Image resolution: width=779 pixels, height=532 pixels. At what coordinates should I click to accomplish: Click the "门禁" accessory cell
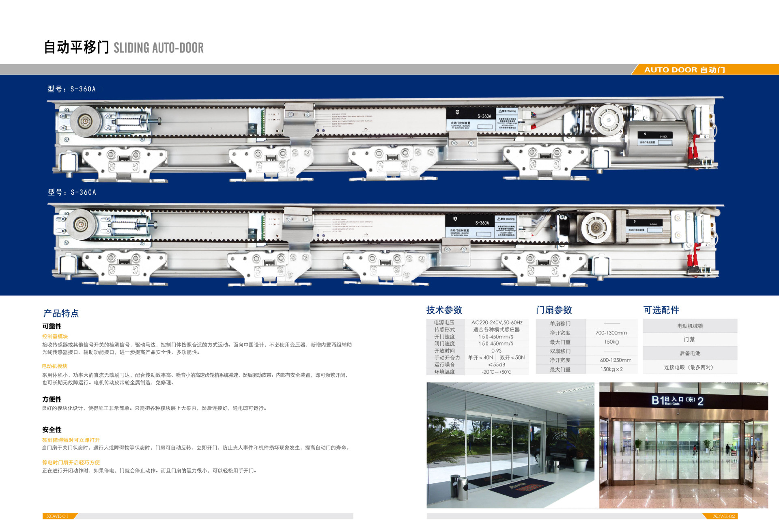[690, 340]
